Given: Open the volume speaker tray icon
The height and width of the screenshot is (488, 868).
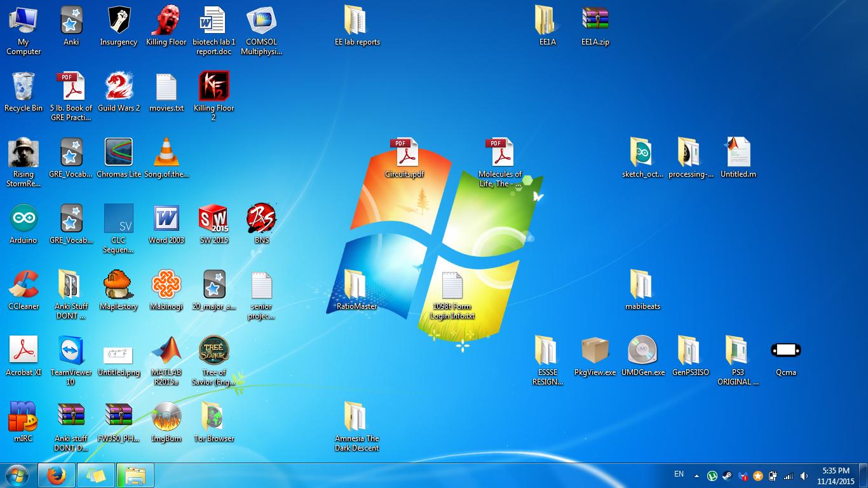Looking at the screenshot, I should (804, 476).
